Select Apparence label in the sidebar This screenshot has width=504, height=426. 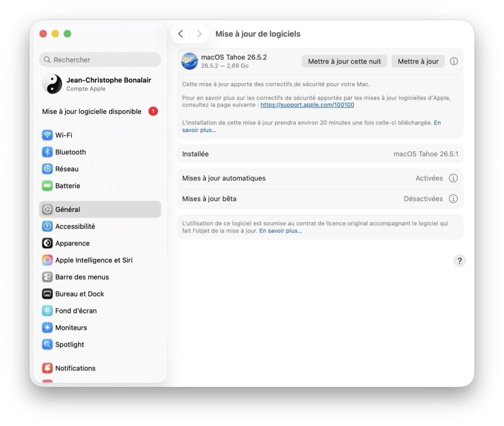pos(72,243)
